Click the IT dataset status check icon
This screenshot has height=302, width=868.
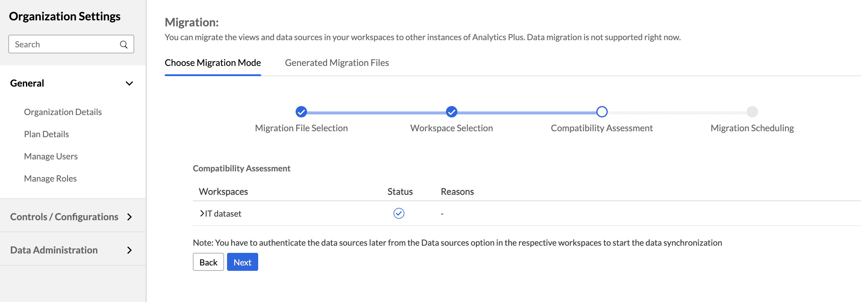coord(399,213)
